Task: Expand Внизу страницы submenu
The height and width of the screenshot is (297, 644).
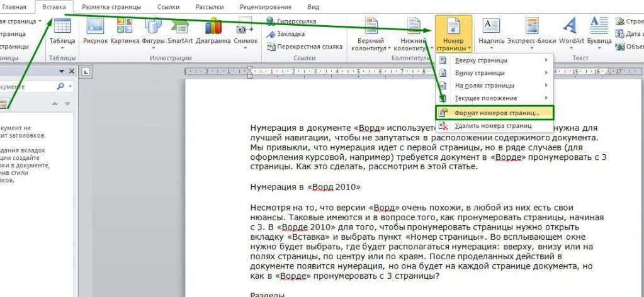Action: tap(495, 73)
